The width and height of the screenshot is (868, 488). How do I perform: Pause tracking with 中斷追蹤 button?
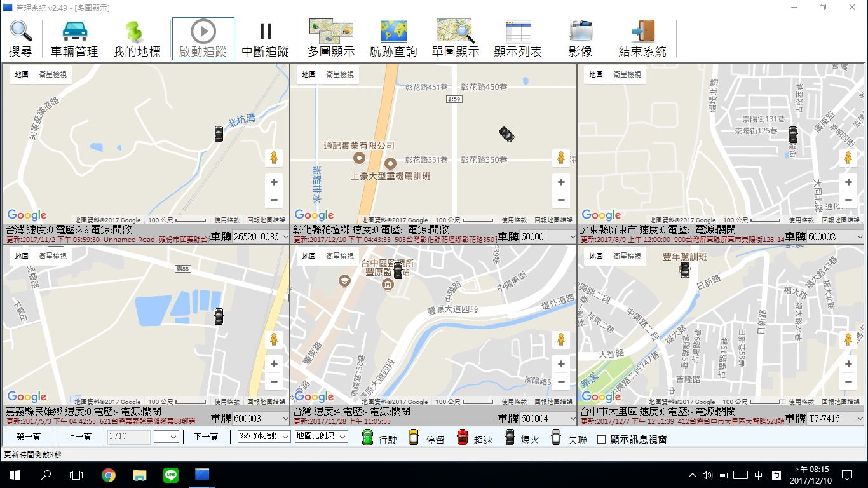pos(266,38)
